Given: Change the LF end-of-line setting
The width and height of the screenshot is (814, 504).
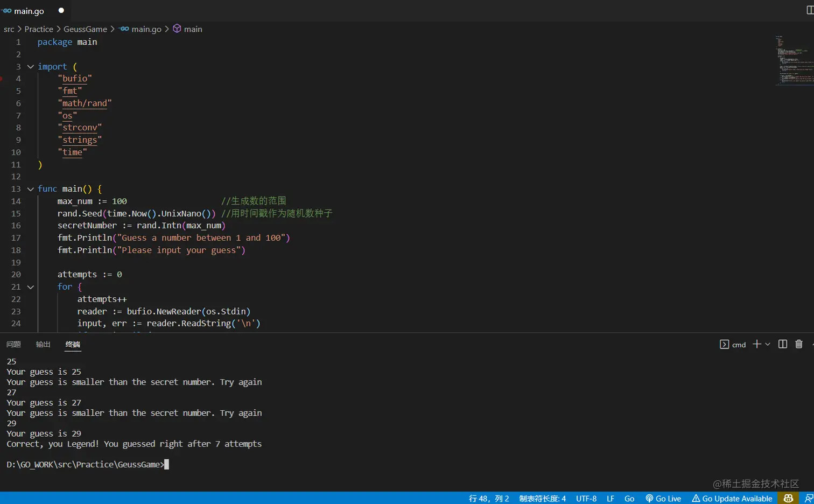Looking at the screenshot, I should (610, 499).
